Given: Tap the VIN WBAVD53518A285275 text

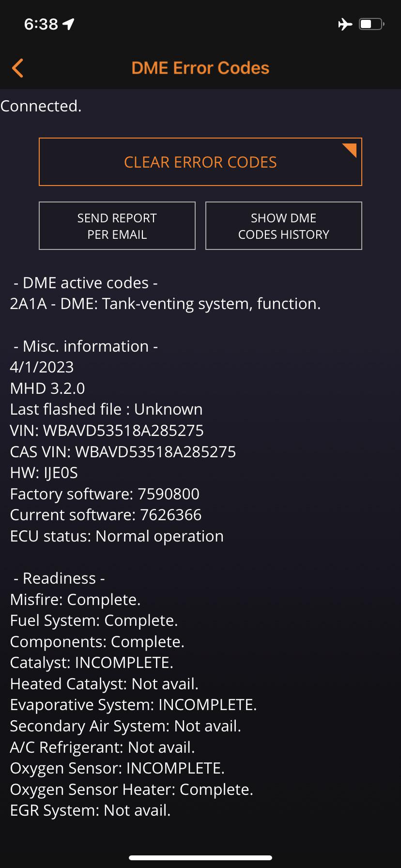Looking at the screenshot, I should [107, 430].
